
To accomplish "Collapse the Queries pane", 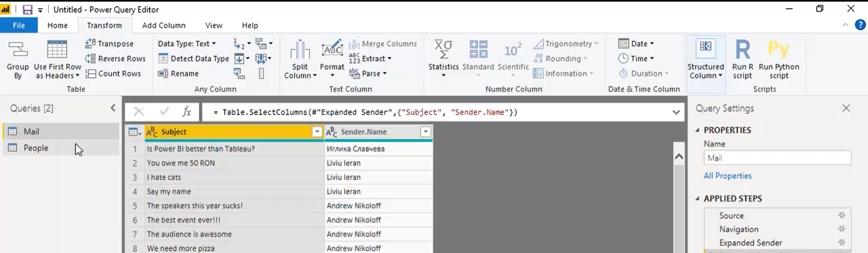I will (x=113, y=108).
